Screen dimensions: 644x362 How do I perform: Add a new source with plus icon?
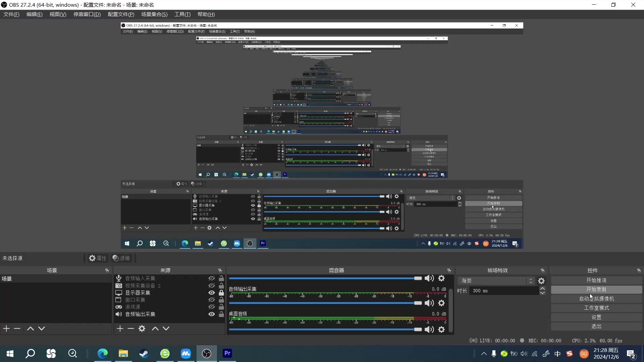[120, 328]
